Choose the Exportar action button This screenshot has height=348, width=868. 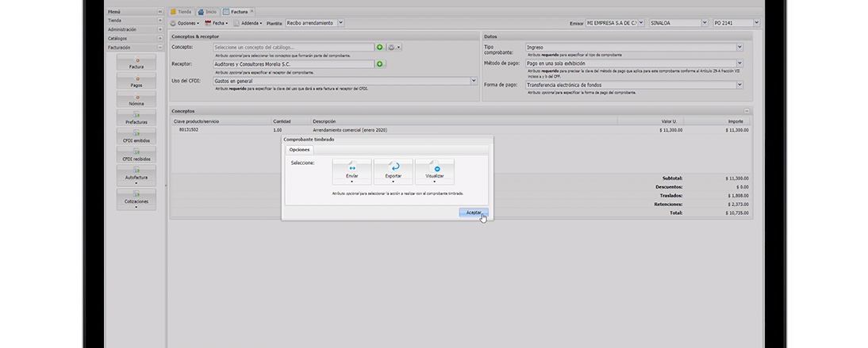tap(394, 168)
